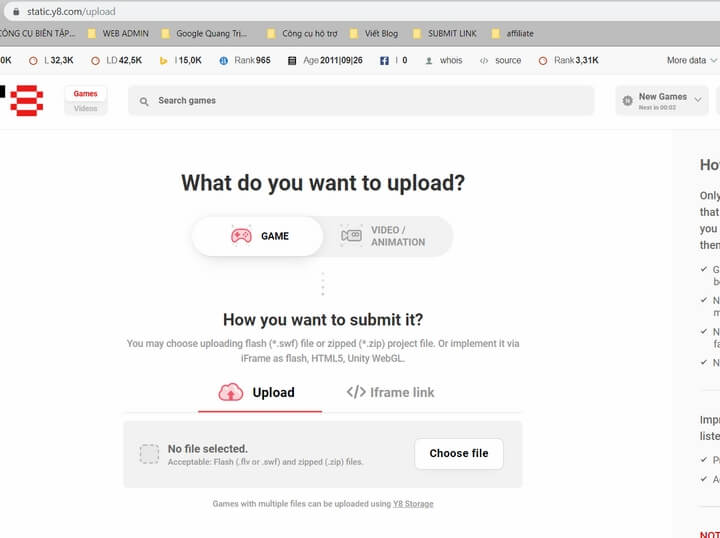This screenshot has height=538, width=720.
Task: Click the Choose file button
Action: click(x=459, y=454)
